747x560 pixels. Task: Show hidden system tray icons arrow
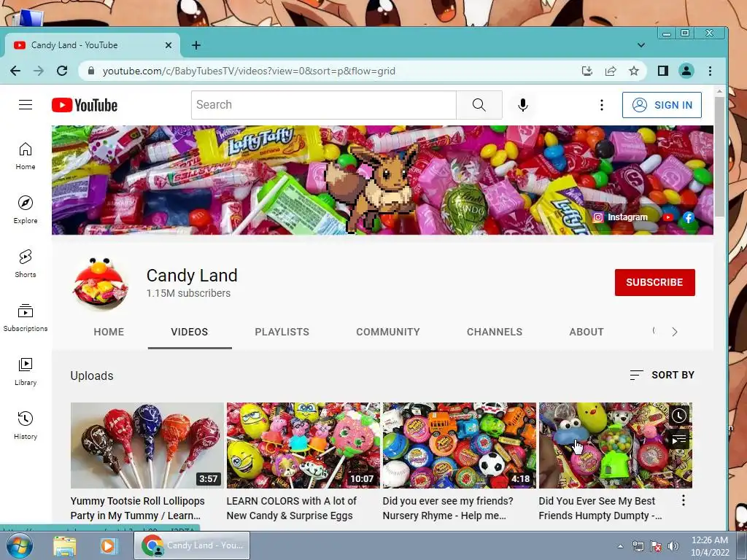pos(620,546)
